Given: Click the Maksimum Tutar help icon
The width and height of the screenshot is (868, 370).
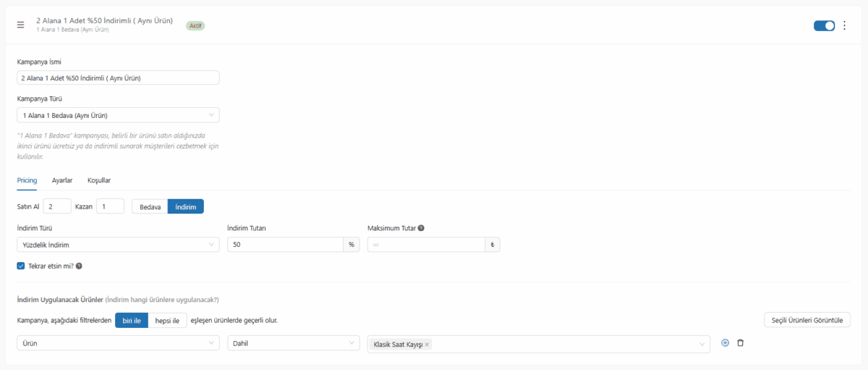Looking at the screenshot, I should (x=421, y=228).
